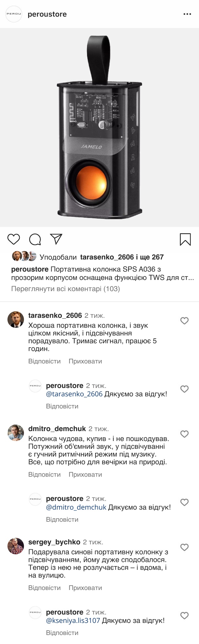Save the post with the bookmark icon
This screenshot has width=199, height=644.
(x=185, y=240)
